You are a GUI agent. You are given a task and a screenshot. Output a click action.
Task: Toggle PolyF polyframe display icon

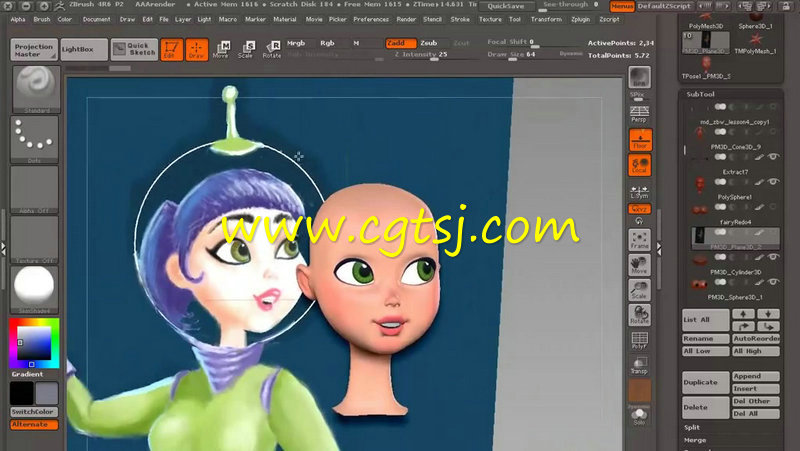(x=639, y=340)
